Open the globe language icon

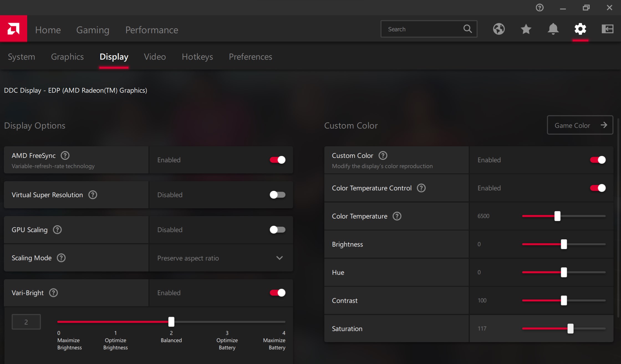pyautogui.click(x=499, y=29)
